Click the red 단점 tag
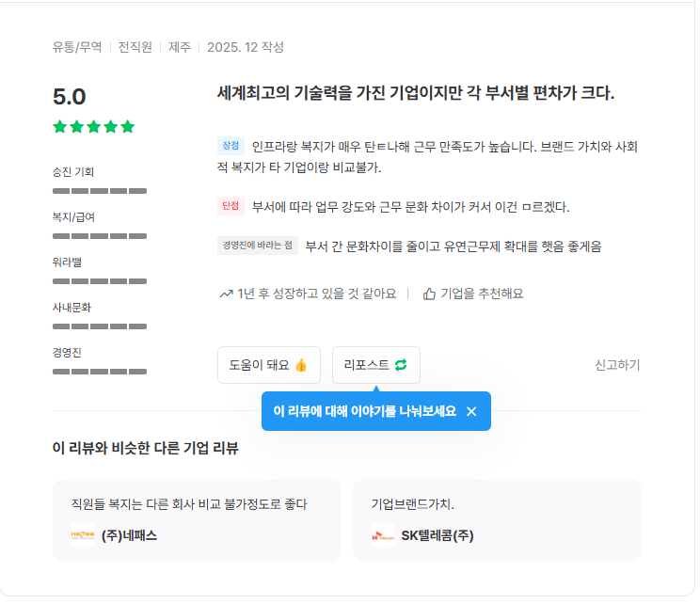 pos(231,205)
